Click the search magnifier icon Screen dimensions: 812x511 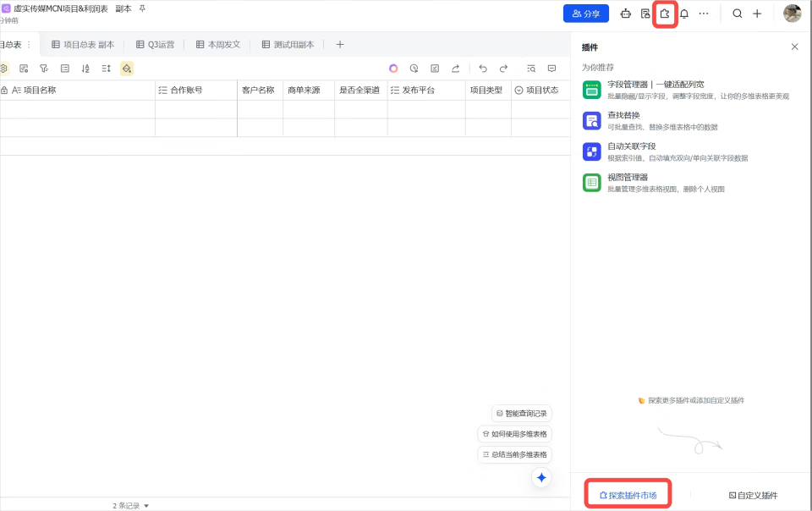coord(738,14)
